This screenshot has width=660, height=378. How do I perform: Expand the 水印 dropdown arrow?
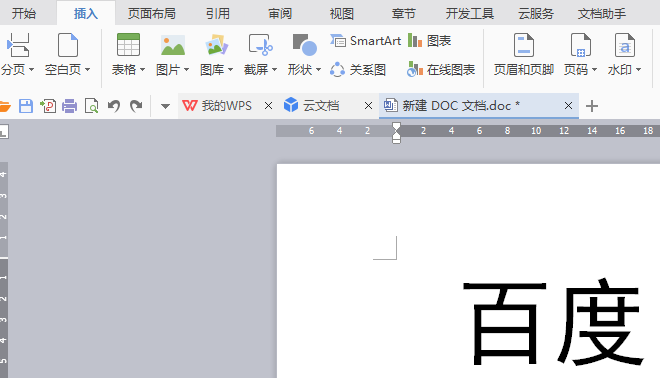point(639,69)
